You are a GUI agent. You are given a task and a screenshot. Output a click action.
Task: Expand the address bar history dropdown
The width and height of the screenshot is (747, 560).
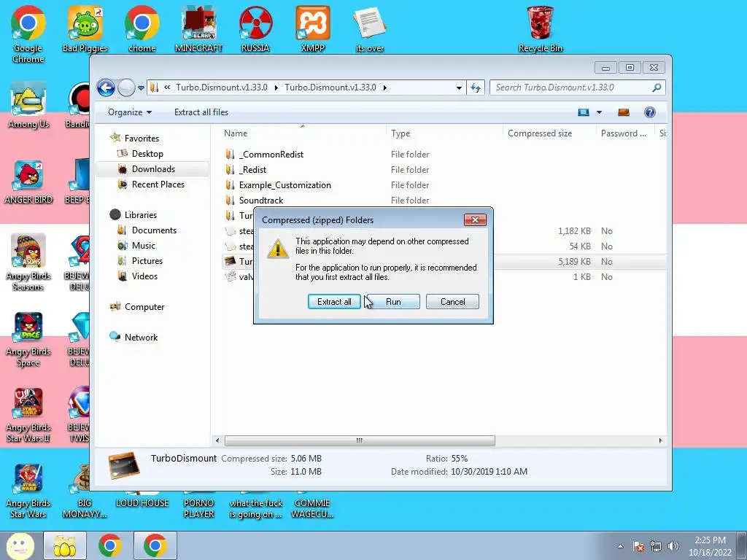[x=459, y=87]
